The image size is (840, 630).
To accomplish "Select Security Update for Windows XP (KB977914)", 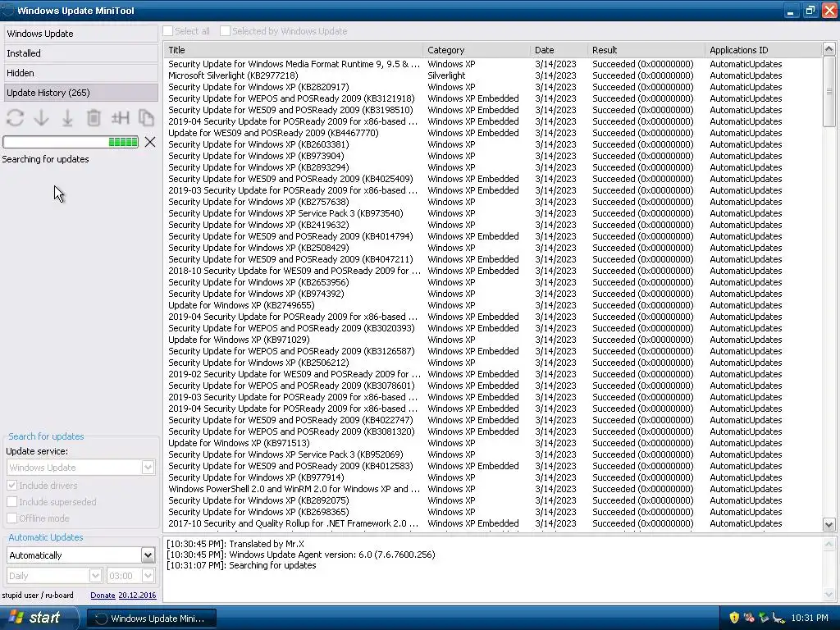I will (x=493, y=477).
